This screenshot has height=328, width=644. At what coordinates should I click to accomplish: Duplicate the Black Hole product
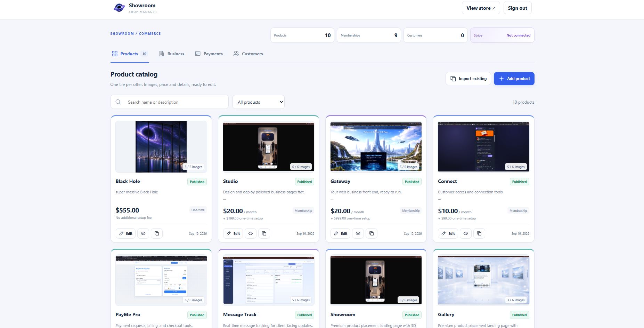pyautogui.click(x=157, y=233)
